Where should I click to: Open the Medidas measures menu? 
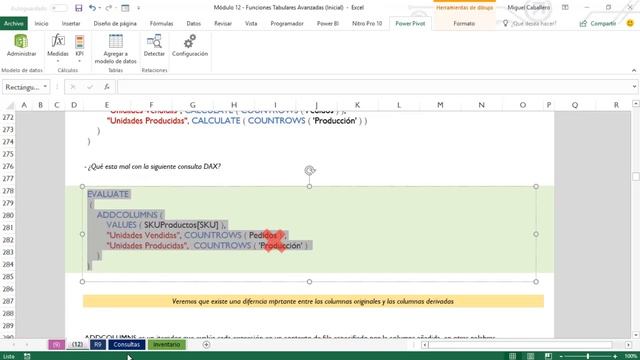(x=58, y=48)
